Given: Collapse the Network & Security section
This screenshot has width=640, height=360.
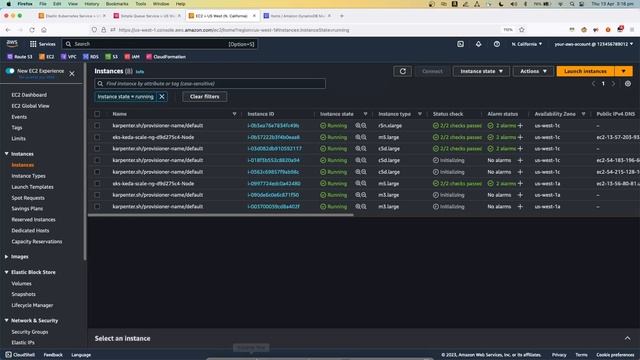Looking at the screenshot, I should click(7, 320).
